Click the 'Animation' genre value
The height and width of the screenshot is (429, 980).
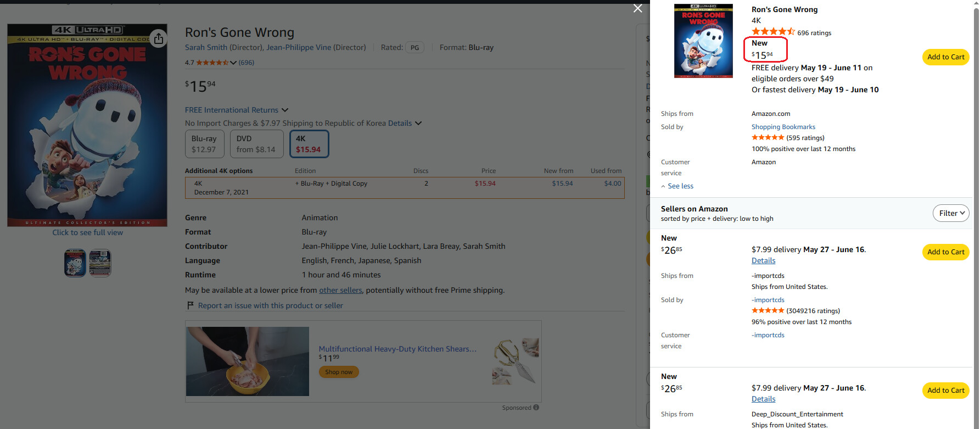[320, 218]
